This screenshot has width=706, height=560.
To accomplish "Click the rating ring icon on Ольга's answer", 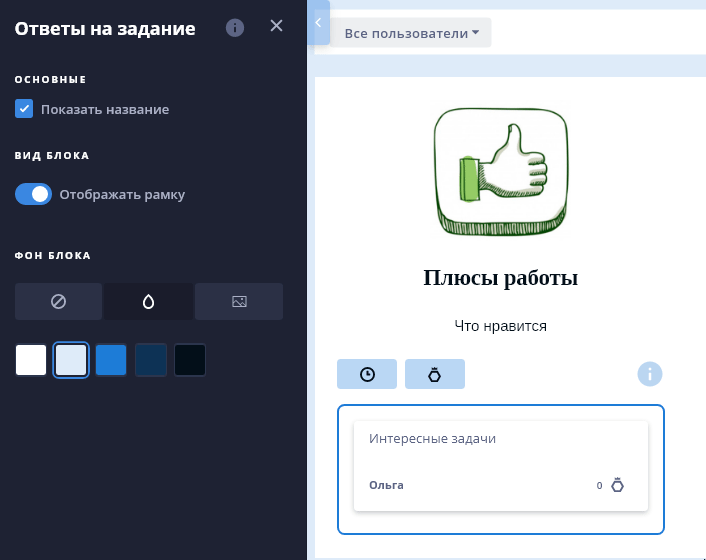I will tap(617, 485).
